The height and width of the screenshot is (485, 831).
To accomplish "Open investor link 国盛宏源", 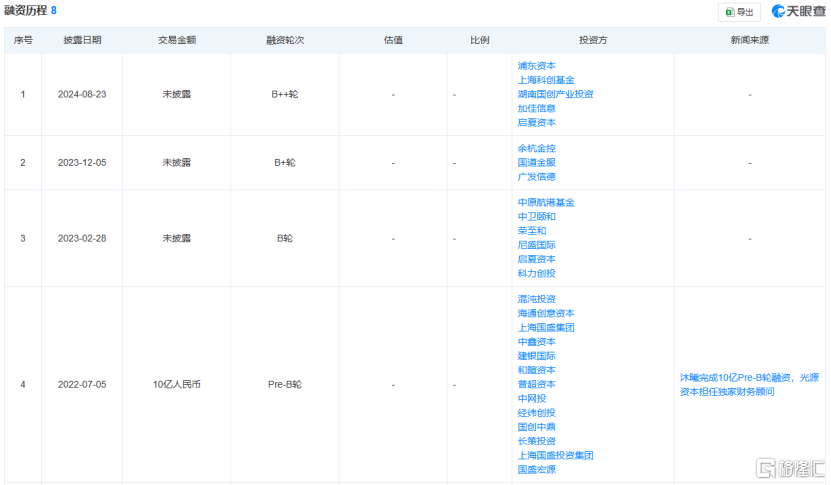I will click(x=536, y=470).
